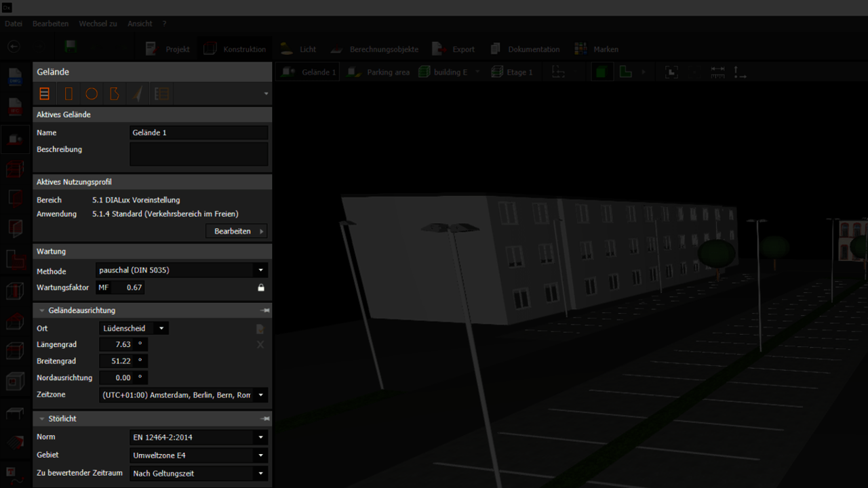Image resolution: width=868 pixels, height=488 pixels.
Task: Open the Bearbeiten menu
Action: click(x=50, y=24)
